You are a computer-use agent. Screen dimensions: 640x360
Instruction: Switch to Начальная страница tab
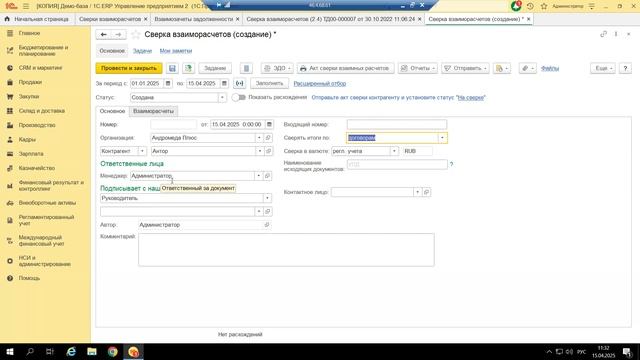pos(37,19)
